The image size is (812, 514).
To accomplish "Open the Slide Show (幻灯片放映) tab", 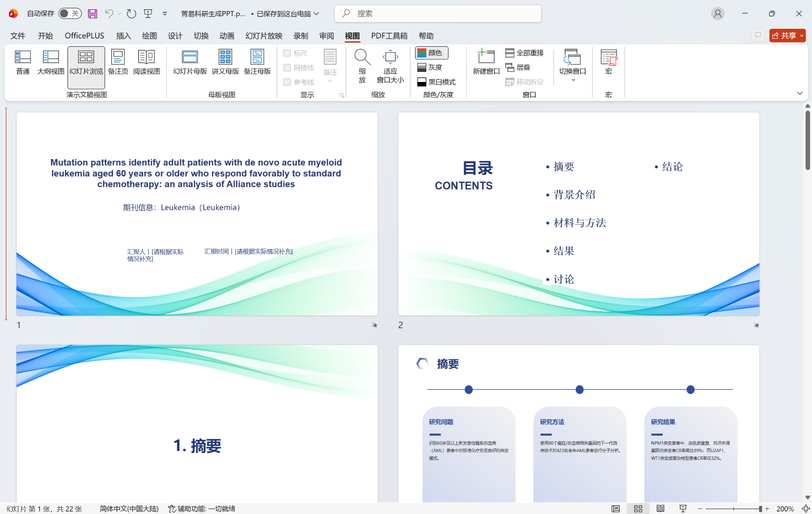I will click(x=263, y=36).
